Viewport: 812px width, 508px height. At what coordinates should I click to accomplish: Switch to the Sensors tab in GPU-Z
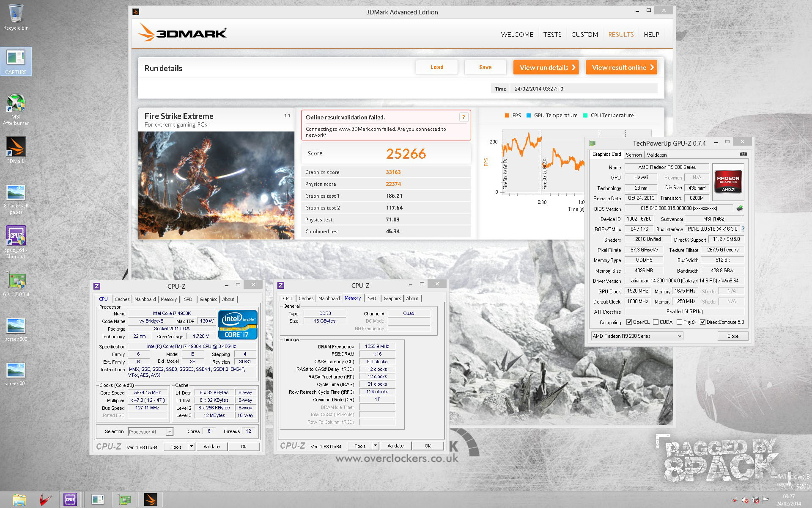[x=634, y=155]
